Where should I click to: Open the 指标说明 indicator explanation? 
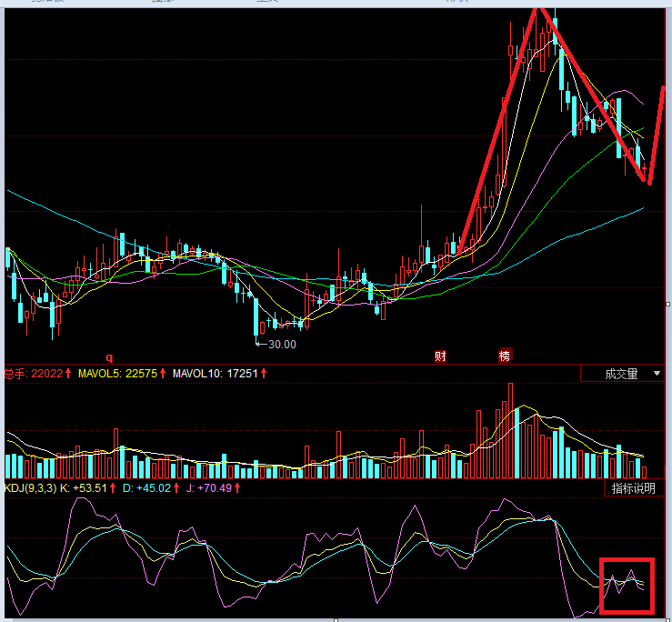[633, 488]
